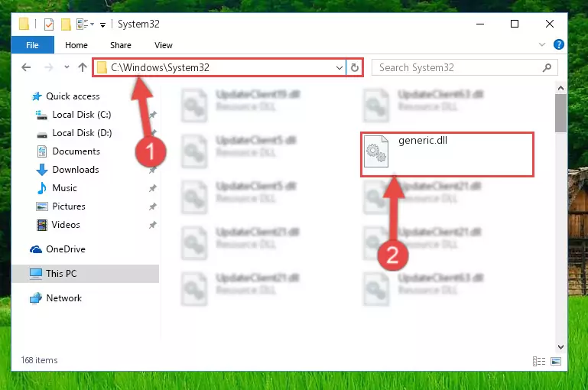Click the scrollbar up arrow

(560, 89)
